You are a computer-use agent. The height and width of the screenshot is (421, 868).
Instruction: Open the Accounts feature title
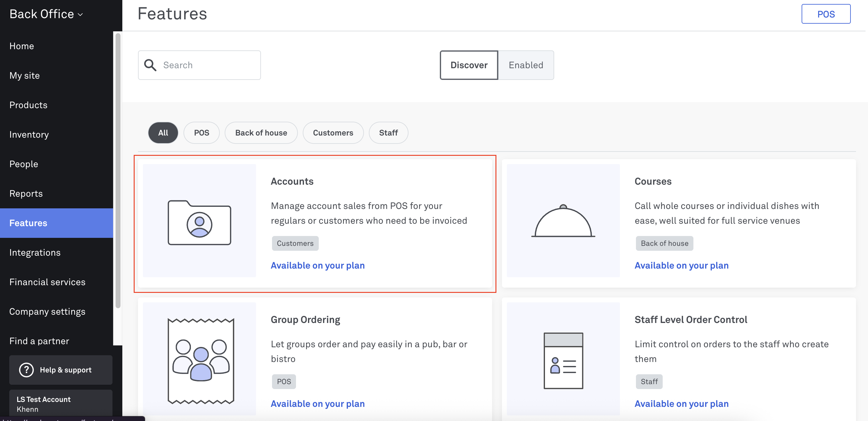292,181
